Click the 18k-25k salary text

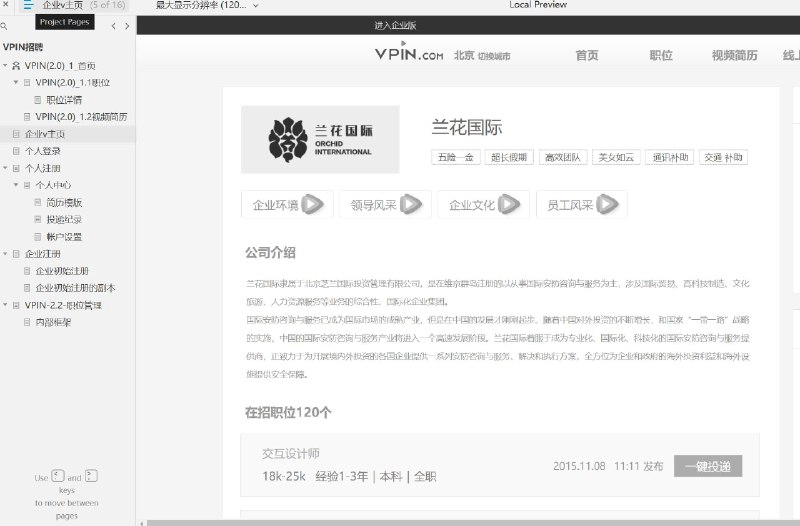[284, 477]
